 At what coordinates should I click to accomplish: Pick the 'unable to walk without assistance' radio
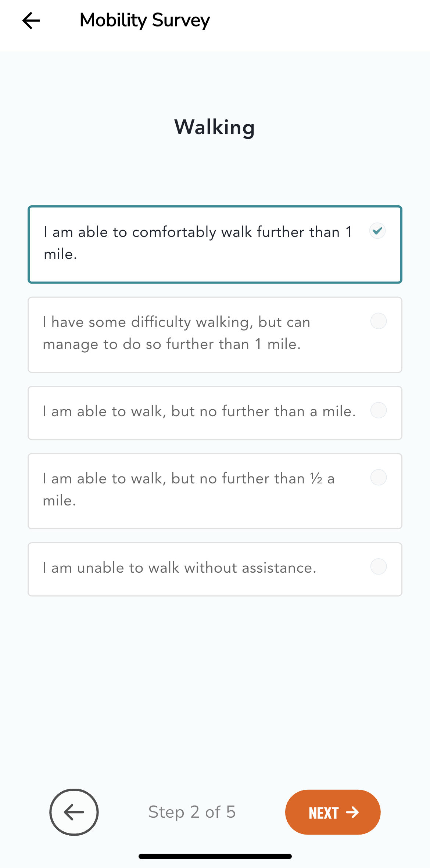378,567
